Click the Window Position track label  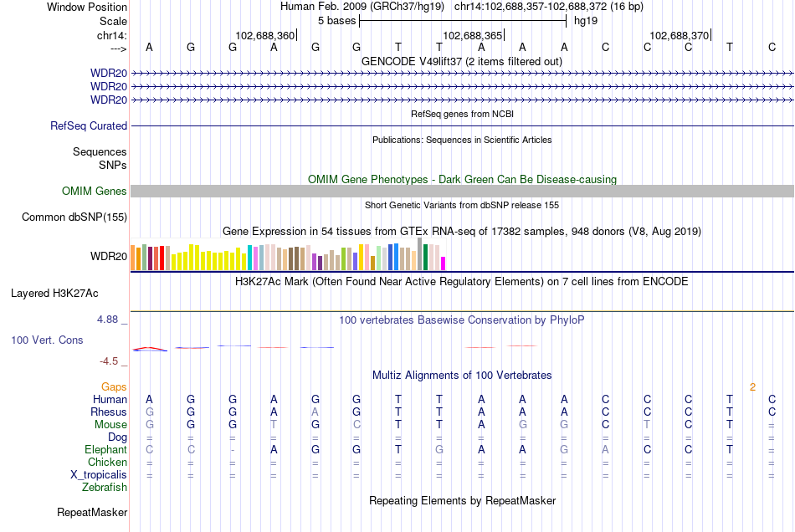pos(87,7)
